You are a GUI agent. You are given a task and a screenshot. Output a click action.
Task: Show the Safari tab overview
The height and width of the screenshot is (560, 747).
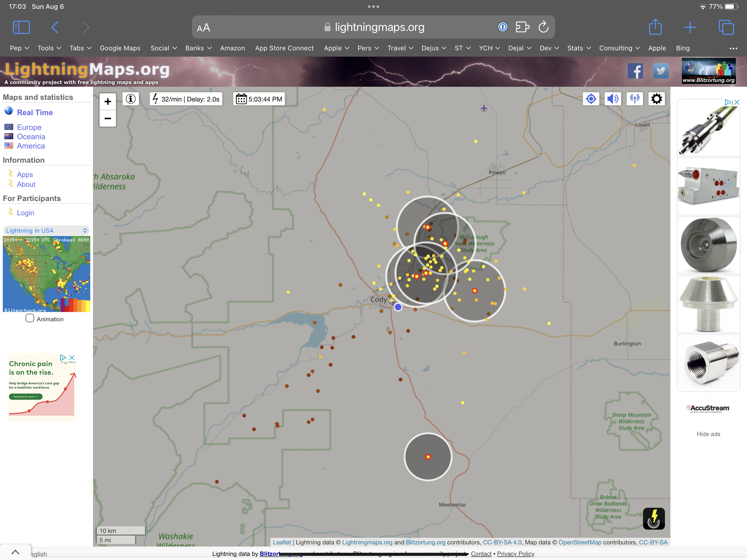pos(726,27)
